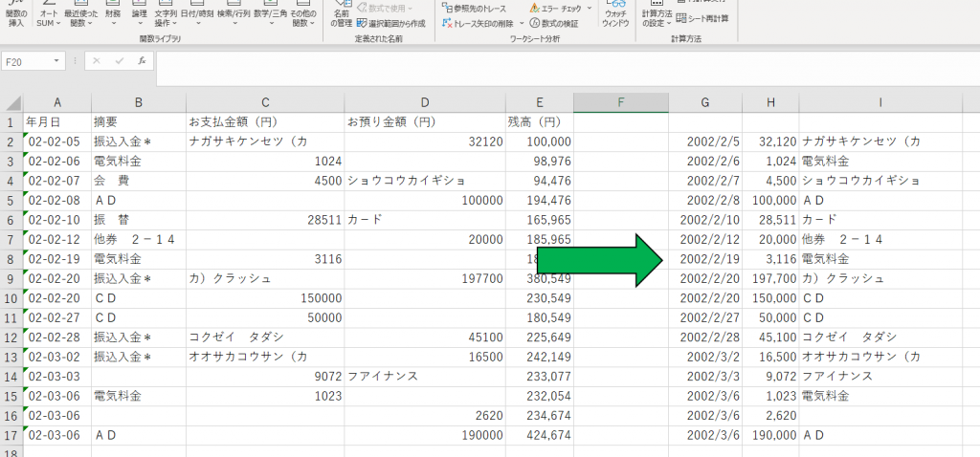This screenshot has height=457, width=980.
Task: Click the fx insert function icon in formula bar
Action: 141,60
